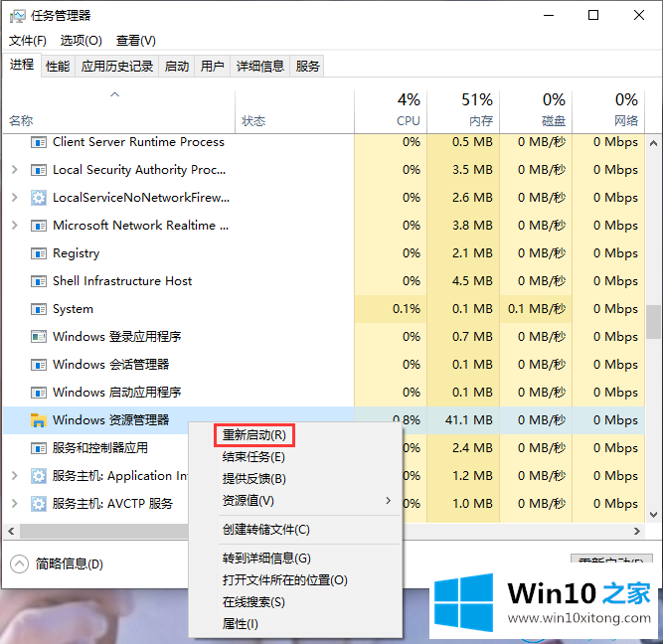Open the 文件(F) menu

tap(28, 41)
